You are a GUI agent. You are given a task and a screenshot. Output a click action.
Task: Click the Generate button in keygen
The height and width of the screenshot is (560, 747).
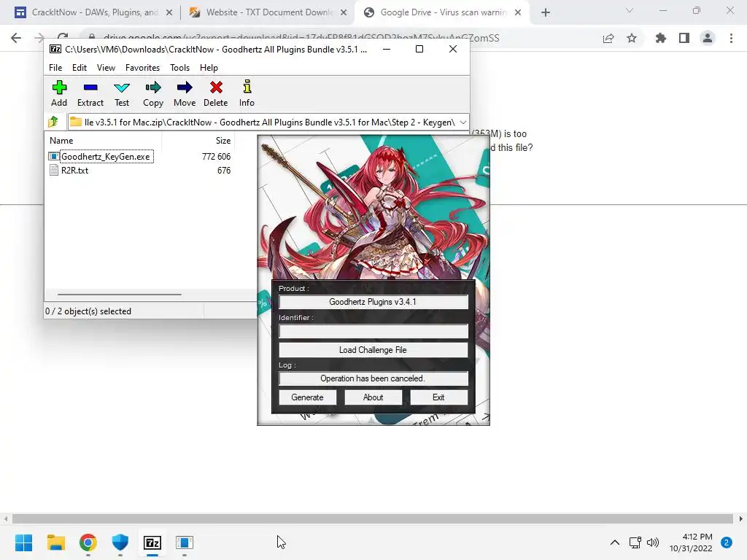point(307,397)
